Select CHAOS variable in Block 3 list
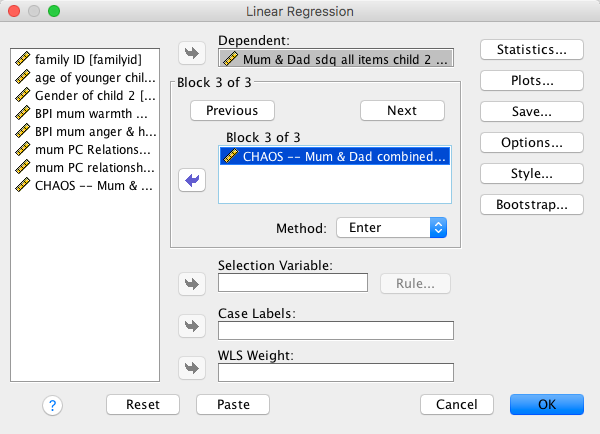 point(335,156)
